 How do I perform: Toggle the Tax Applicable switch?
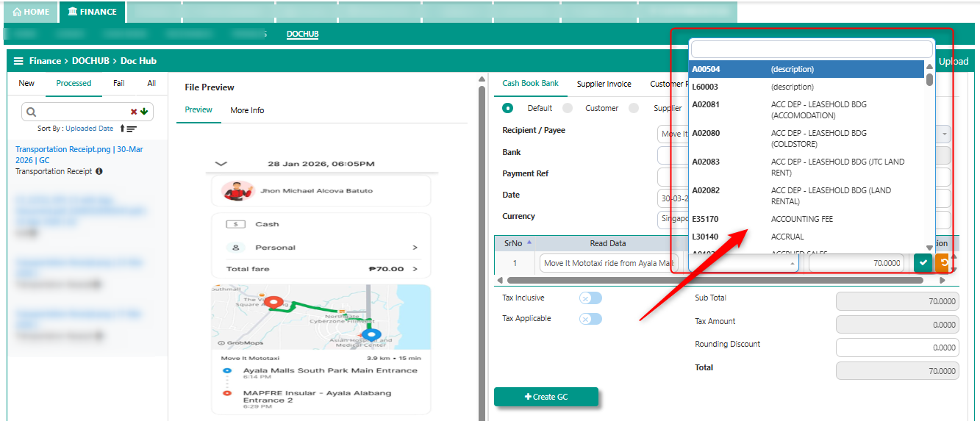pos(590,318)
